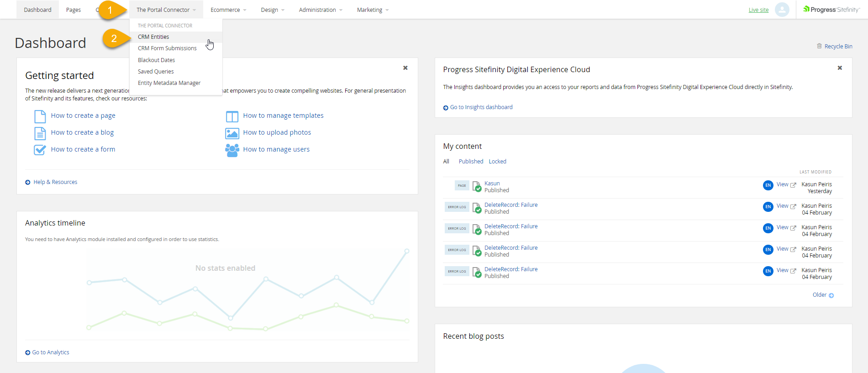Open the Pages menu item
This screenshot has height=373, width=868.
[74, 10]
